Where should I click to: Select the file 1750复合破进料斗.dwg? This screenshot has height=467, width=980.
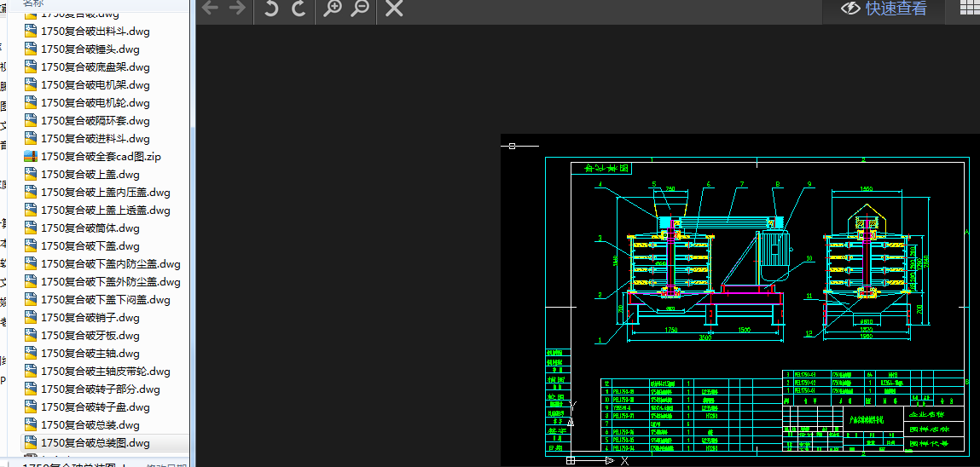95,138
